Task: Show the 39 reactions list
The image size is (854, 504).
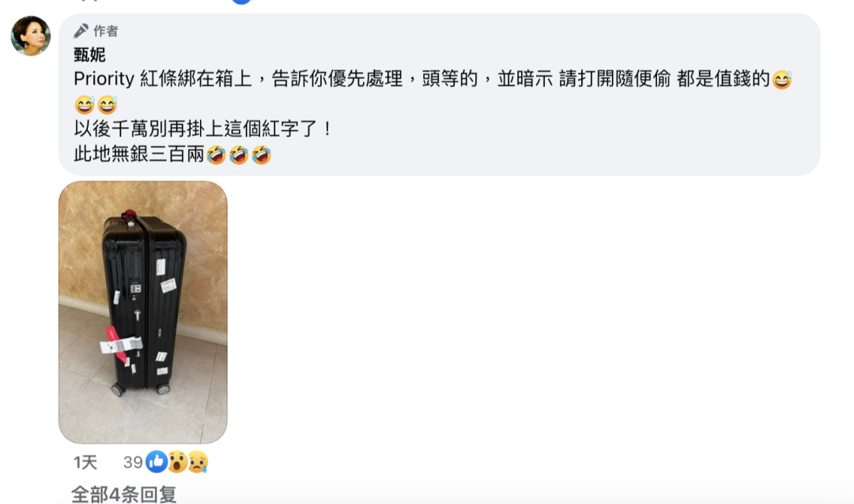Action: (133, 463)
